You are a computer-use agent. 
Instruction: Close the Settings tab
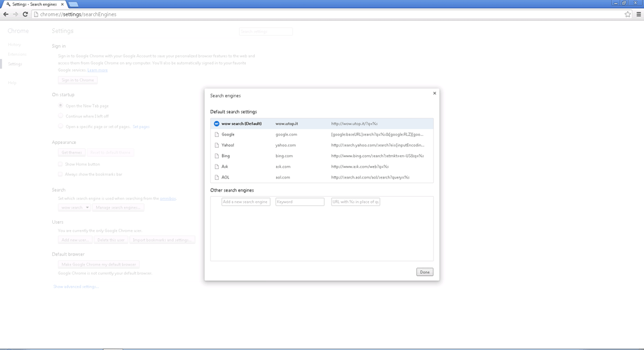[x=61, y=4]
